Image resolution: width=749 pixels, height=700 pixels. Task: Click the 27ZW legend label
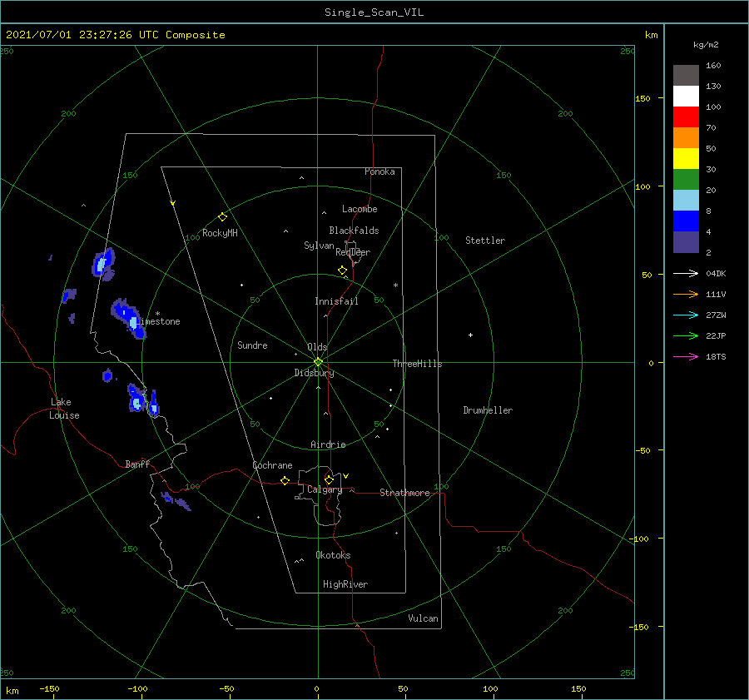coord(716,315)
